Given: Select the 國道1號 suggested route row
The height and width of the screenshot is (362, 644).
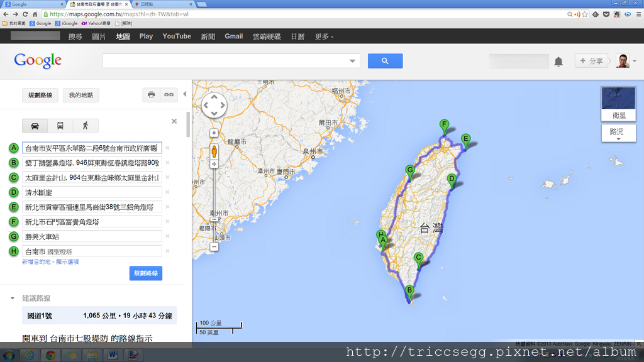Looking at the screenshot, I should 99,315.
